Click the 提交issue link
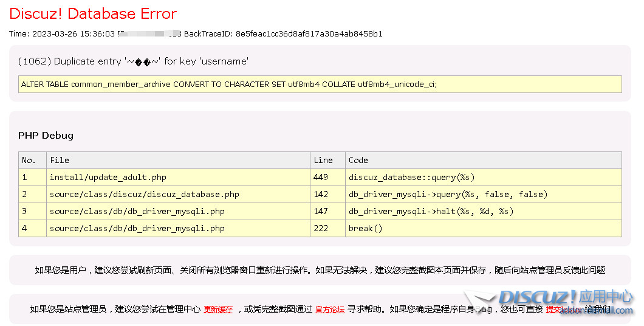Image resolution: width=644 pixels, height=326 pixels. tap(563, 310)
